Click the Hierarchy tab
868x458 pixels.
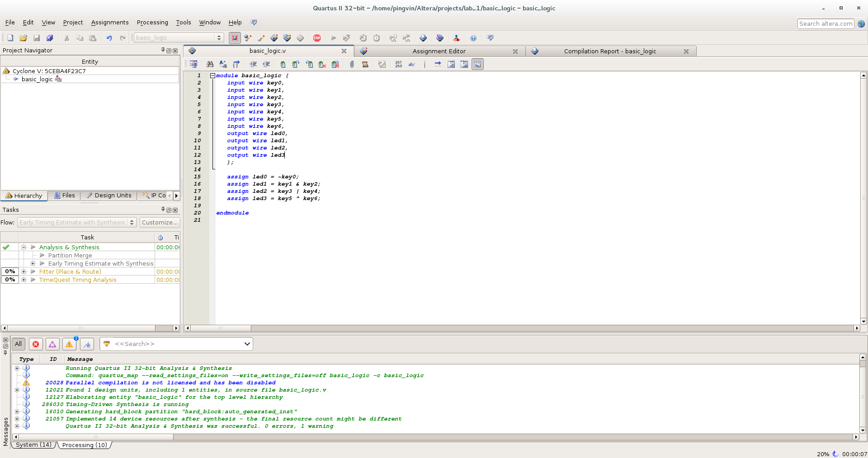point(24,196)
